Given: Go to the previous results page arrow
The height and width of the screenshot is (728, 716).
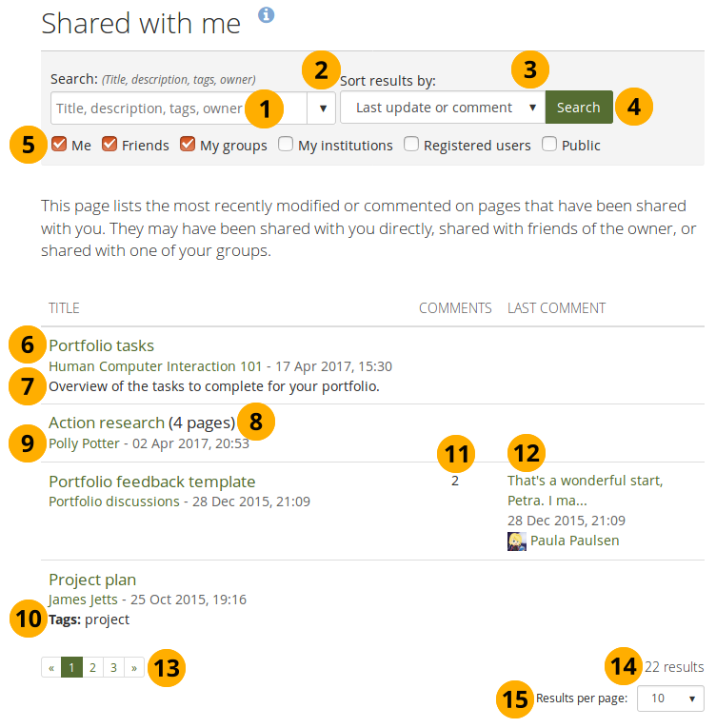Looking at the screenshot, I should pos(51,668).
